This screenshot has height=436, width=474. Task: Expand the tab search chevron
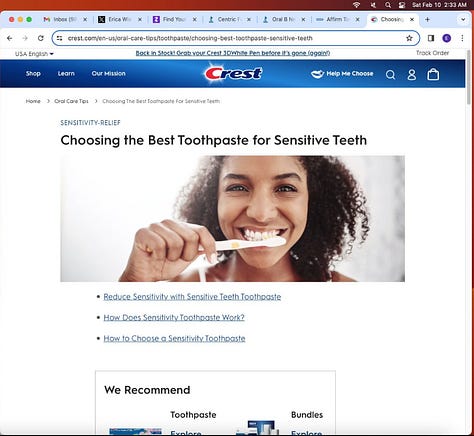(463, 19)
